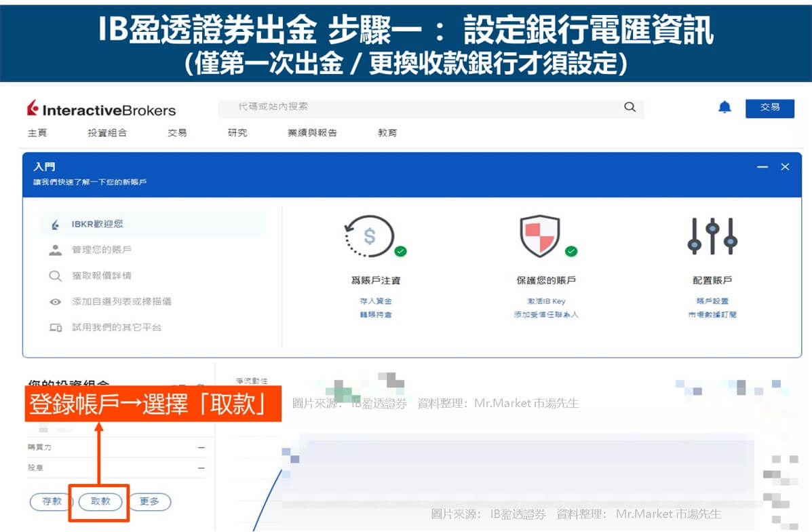Open the 投資組合 menu item

(x=107, y=133)
